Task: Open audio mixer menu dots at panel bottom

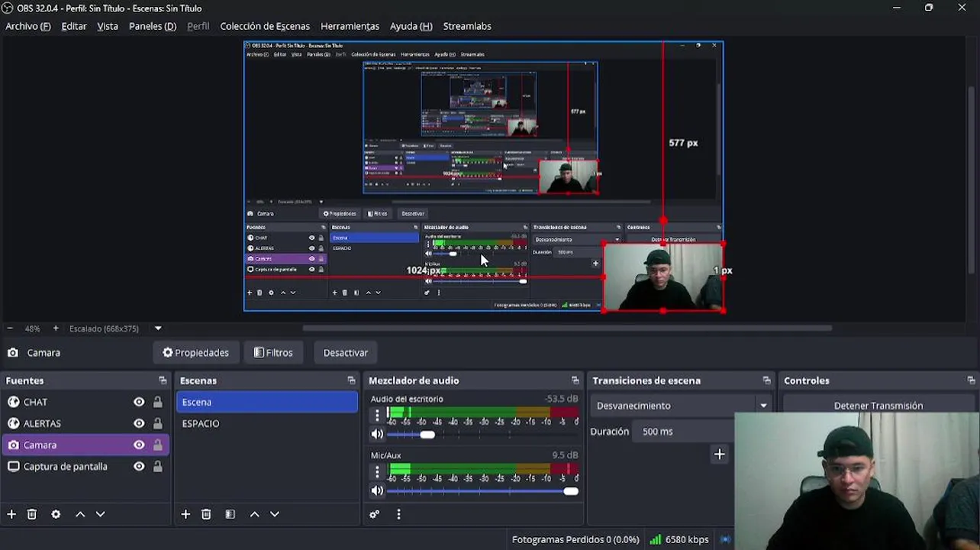Action: click(x=398, y=514)
